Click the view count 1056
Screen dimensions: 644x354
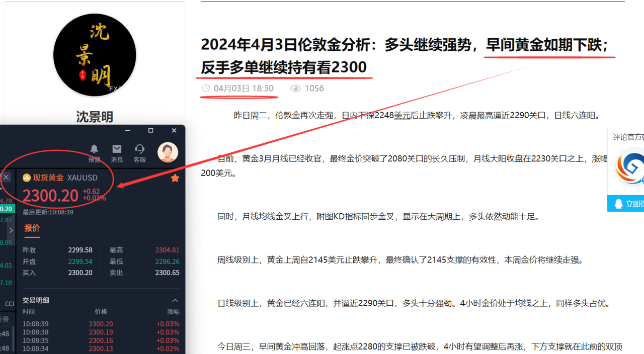[314, 88]
